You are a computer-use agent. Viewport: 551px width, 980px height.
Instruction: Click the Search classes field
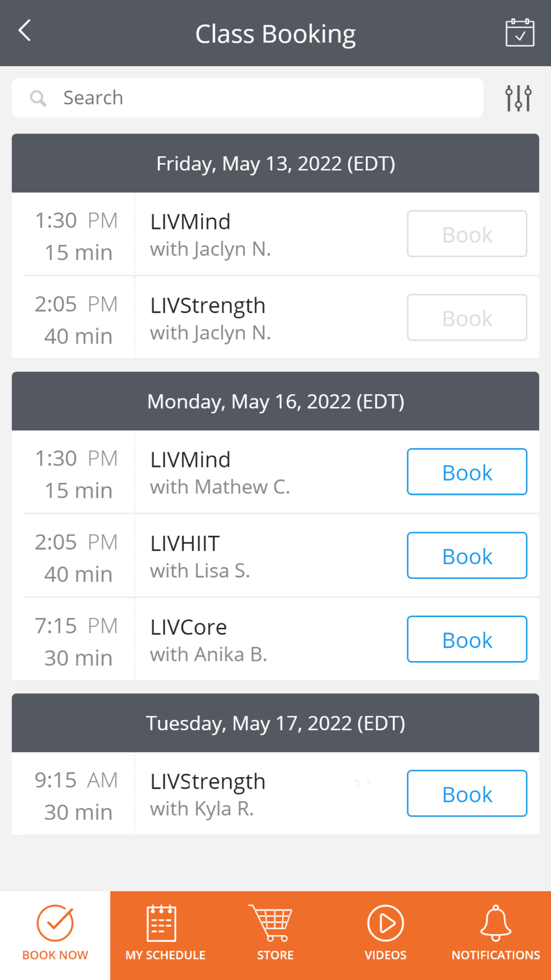click(x=247, y=98)
